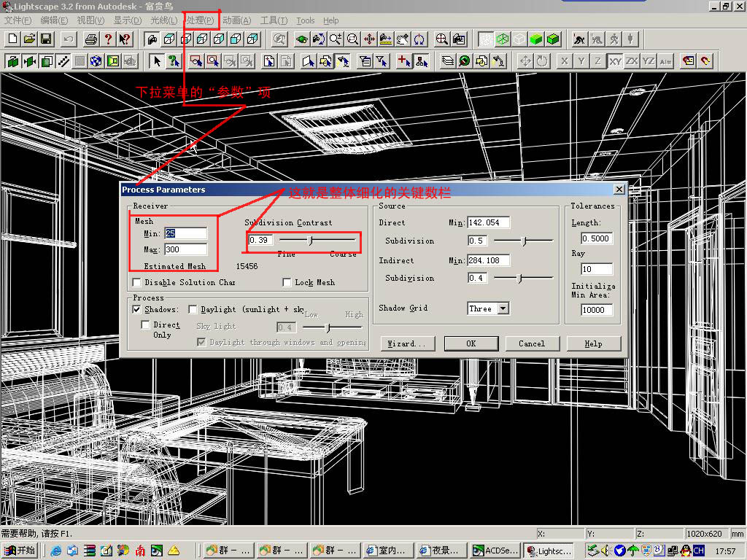Click the layers stack toolbar icon
Viewport: 747px width, 560px height.
click(447, 61)
